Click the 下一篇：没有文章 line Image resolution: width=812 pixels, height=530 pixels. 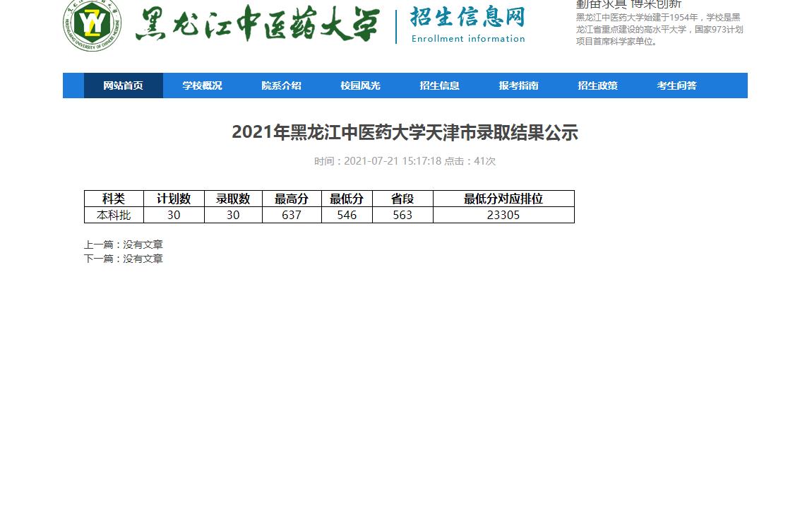pyautogui.click(x=124, y=259)
